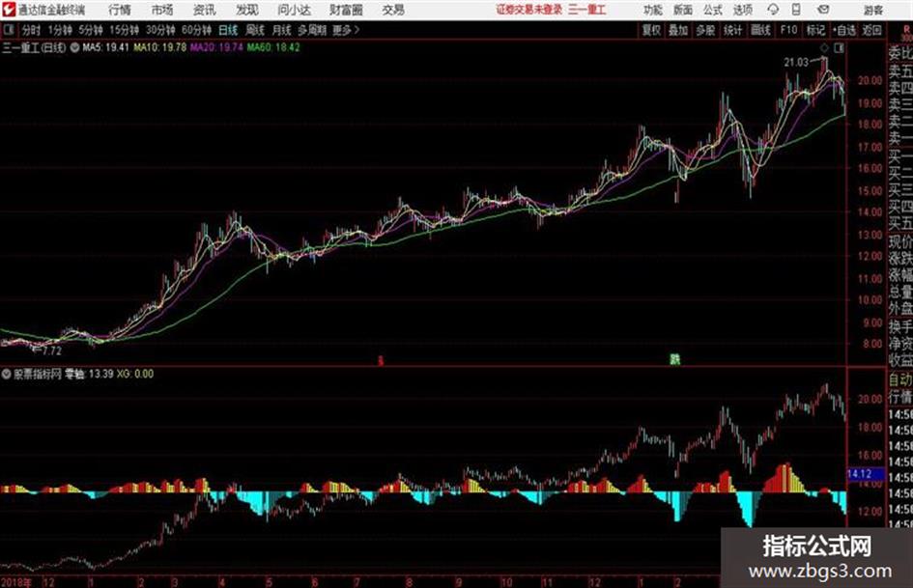This screenshot has width=913, height=588.
Task: Click the 标记 toolbar button
Action: [815, 30]
